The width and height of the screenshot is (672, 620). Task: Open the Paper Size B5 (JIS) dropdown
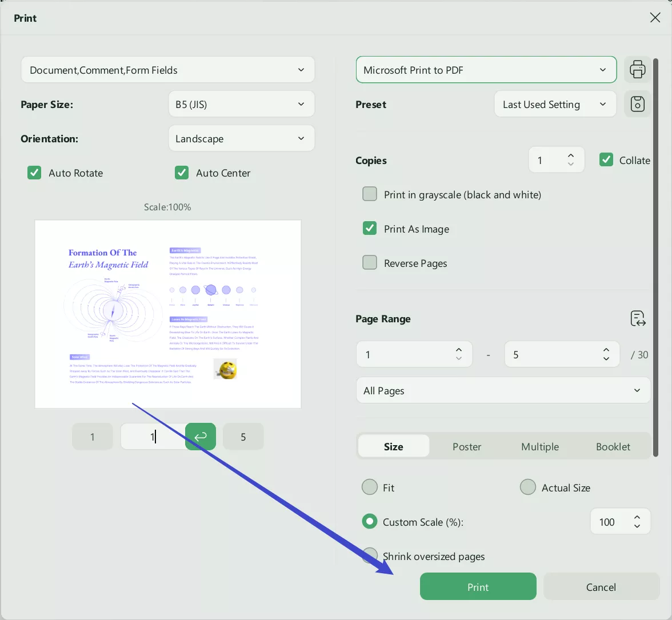pos(241,103)
